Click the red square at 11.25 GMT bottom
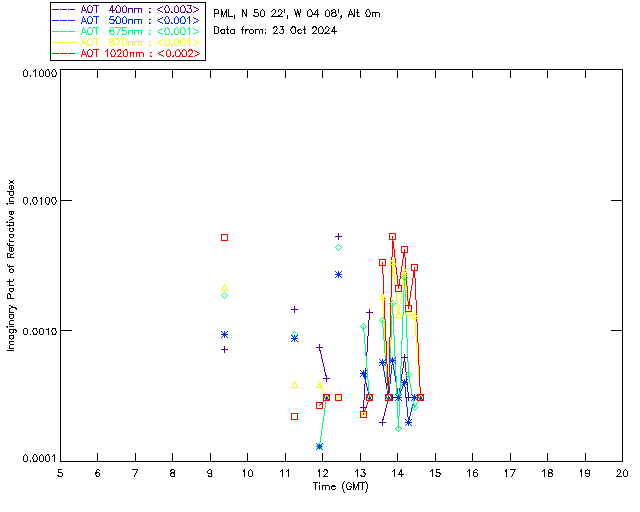This screenshot has width=640, height=512. (295, 416)
